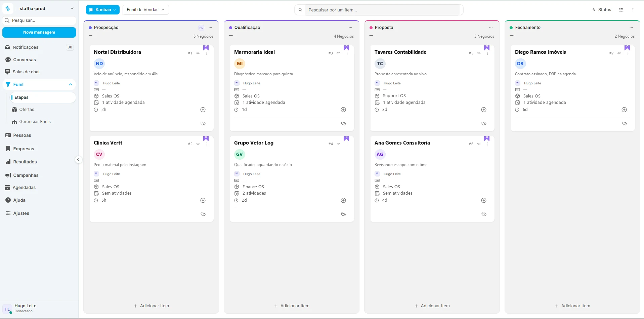Click the Status button at top right
Image resolution: width=644 pixels, height=319 pixels.
pos(601,10)
